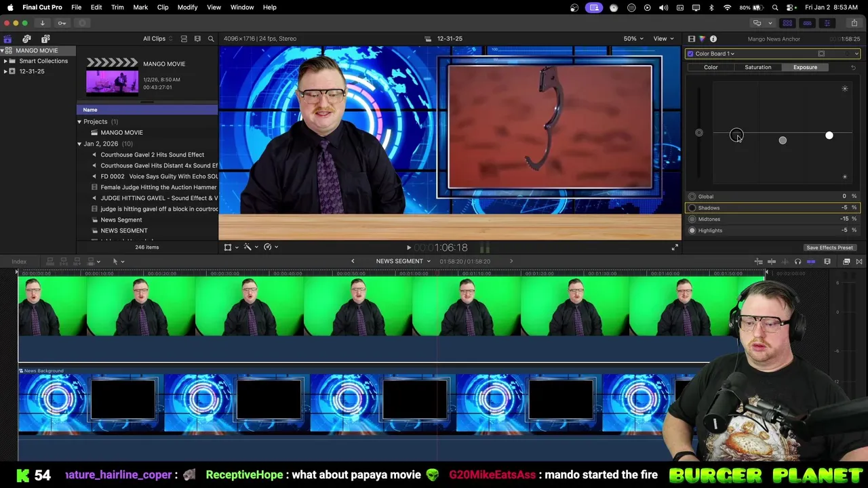The height and width of the screenshot is (488, 868).
Task: Select the Global exposure radio
Action: click(692, 197)
